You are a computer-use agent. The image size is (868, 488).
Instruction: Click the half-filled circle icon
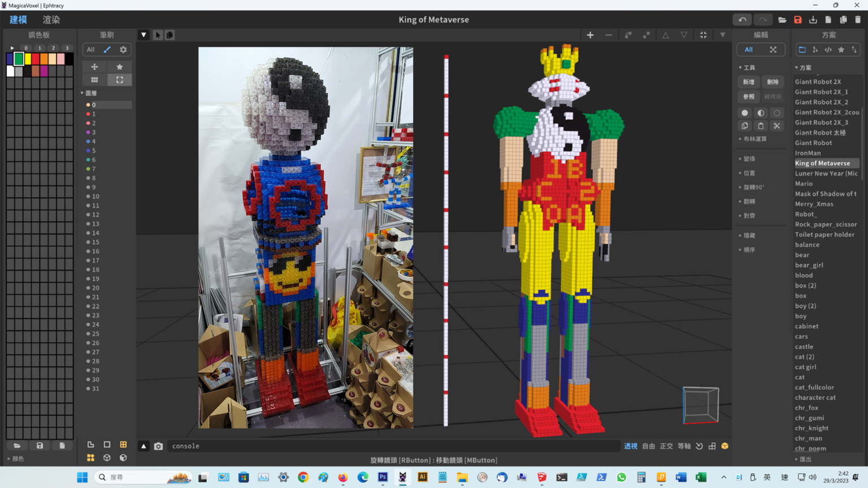[761, 113]
